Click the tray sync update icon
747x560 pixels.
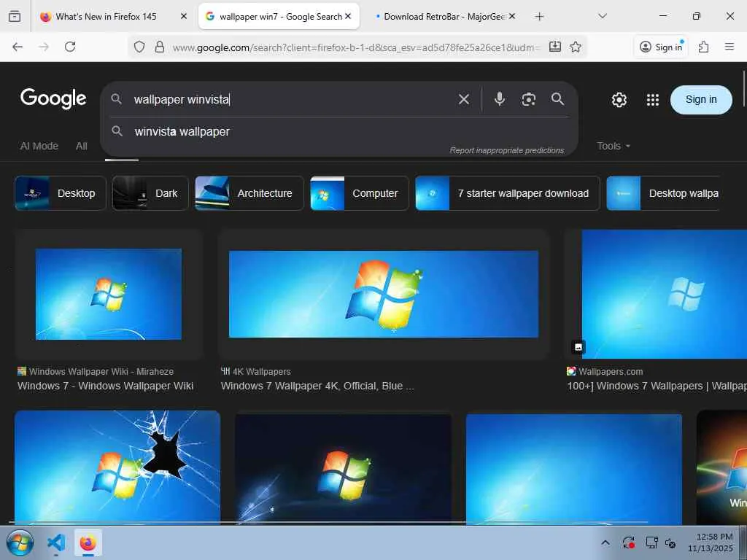click(x=628, y=542)
